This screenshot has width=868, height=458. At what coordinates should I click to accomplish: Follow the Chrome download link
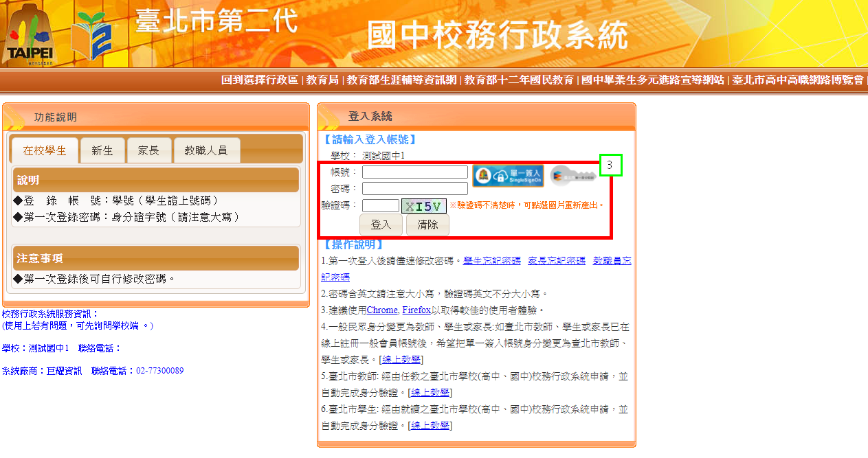coord(381,310)
